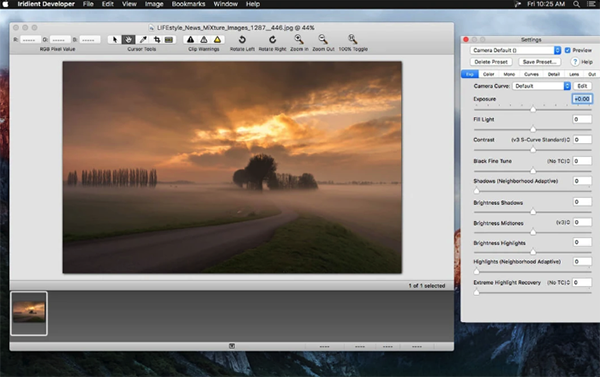
Task: Open the Image menu
Action: 154,4
